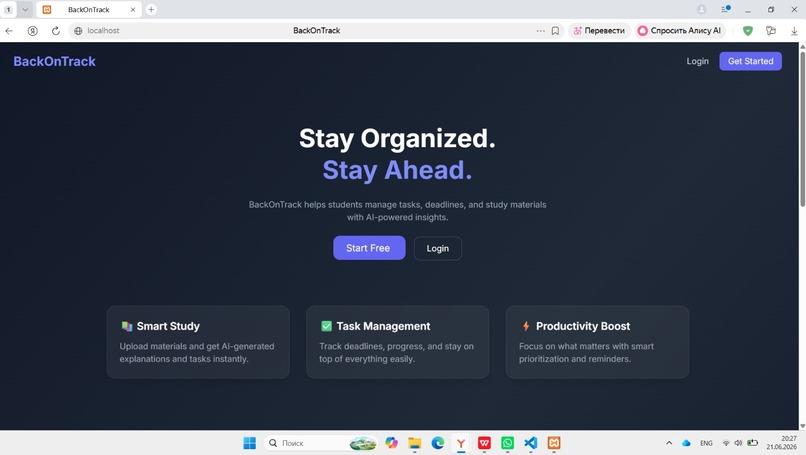The width and height of the screenshot is (806, 455).
Task: Open downloads with the download arrow icon
Action: point(794,31)
